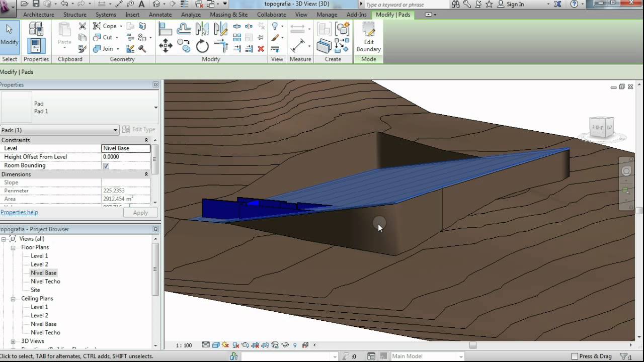Open the Cut geometry dropdown arrow

tap(117, 38)
